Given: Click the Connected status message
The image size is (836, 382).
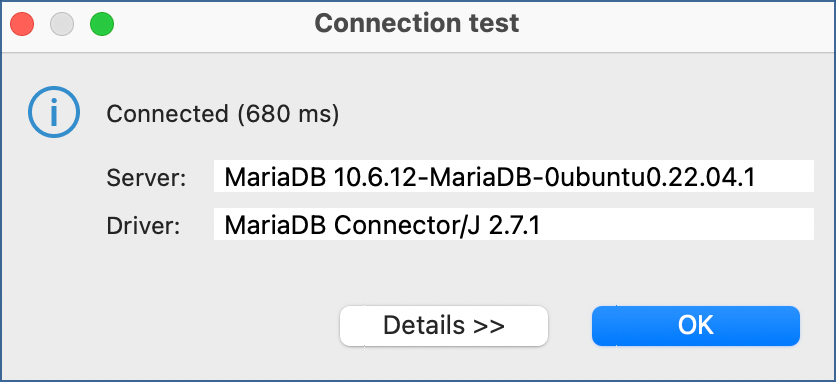Looking at the screenshot, I should pos(223,114).
